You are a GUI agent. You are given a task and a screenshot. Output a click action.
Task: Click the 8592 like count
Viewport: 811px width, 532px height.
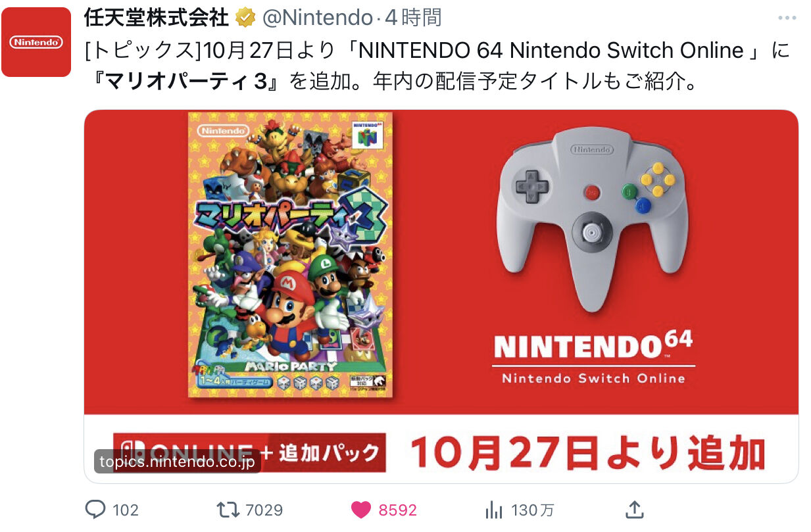click(x=397, y=510)
